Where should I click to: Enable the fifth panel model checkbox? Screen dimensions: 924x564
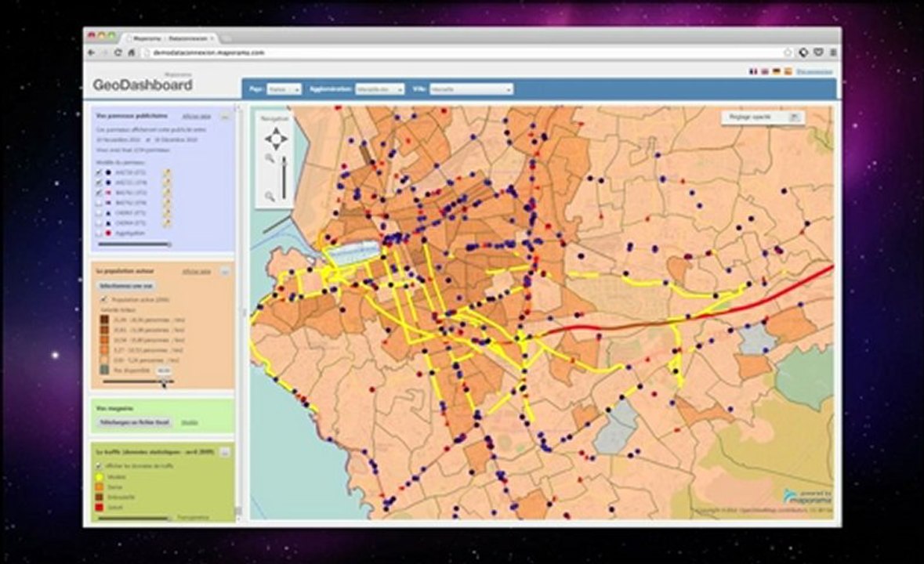click(99, 212)
